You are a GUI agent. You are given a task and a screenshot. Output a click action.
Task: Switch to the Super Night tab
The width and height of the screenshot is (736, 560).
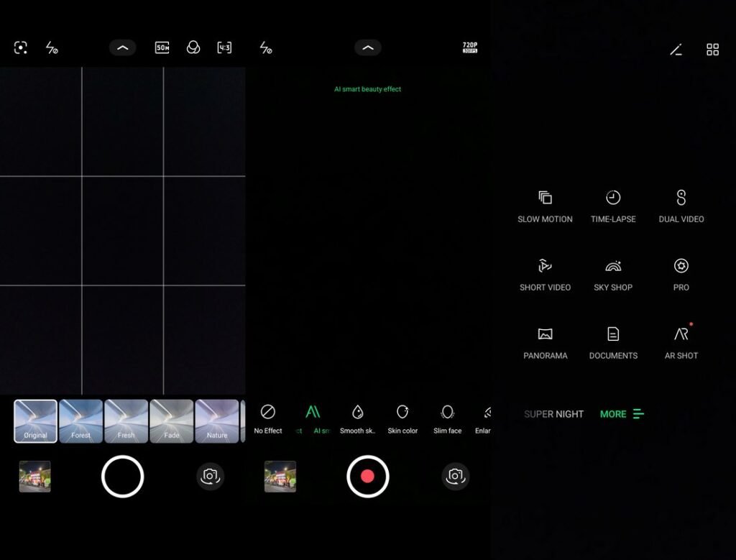pyautogui.click(x=553, y=414)
